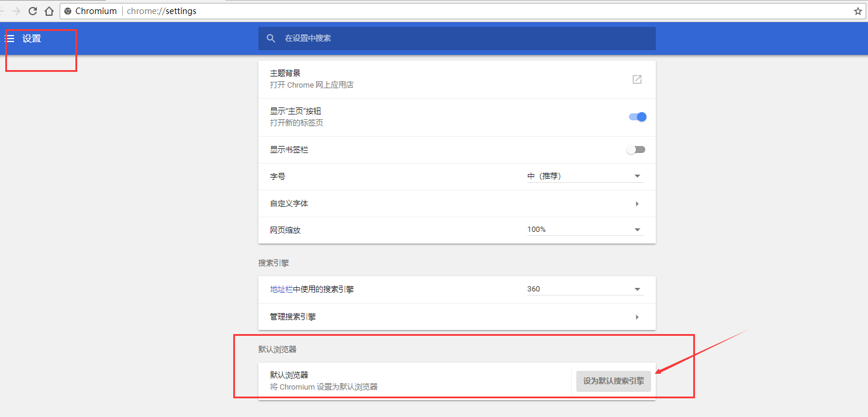Disable the show Home button toggle
This screenshot has width=868, height=417.
[637, 117]
